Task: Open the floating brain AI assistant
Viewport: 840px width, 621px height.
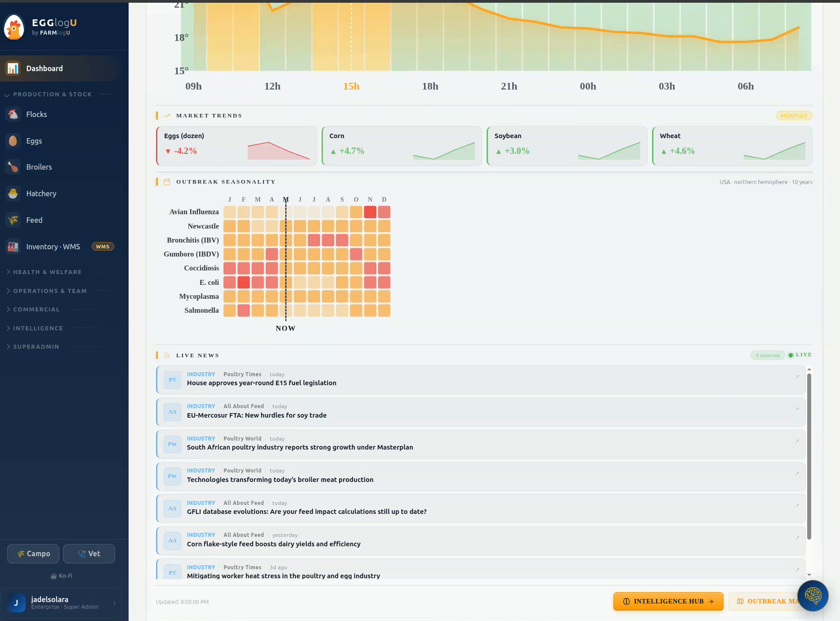Action: [813, 596]
